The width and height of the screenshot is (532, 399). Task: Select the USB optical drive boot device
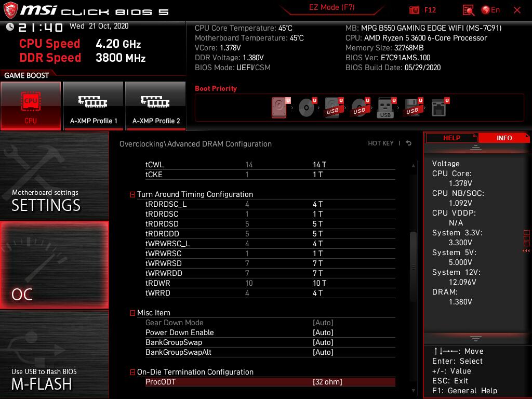pyautogui.click(x=361, y=108)
